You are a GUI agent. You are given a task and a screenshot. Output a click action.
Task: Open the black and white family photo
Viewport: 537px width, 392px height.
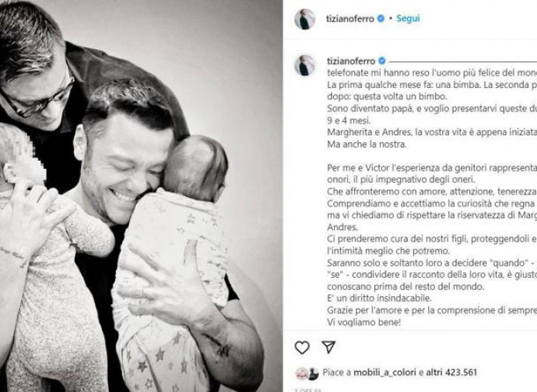[141, 196]
